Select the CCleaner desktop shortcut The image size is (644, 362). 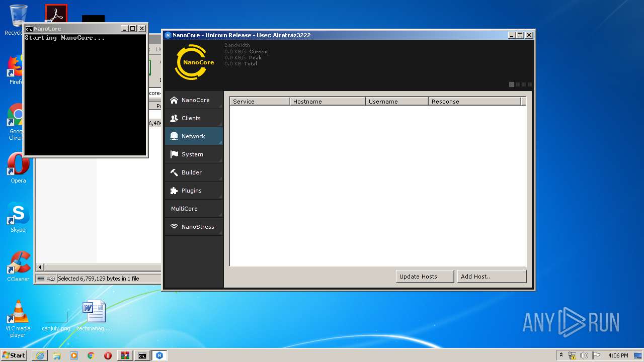(x=18, y=266)
